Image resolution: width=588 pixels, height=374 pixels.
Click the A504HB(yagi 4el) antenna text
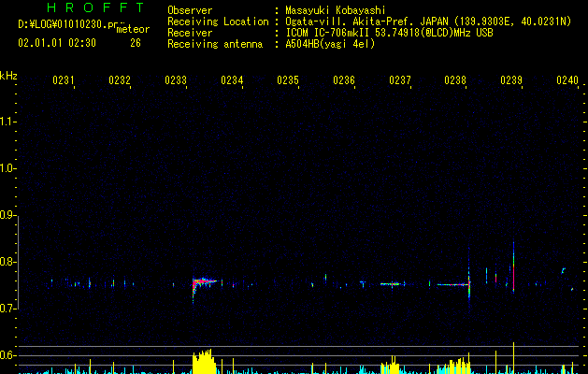click(x=330, y=44)
